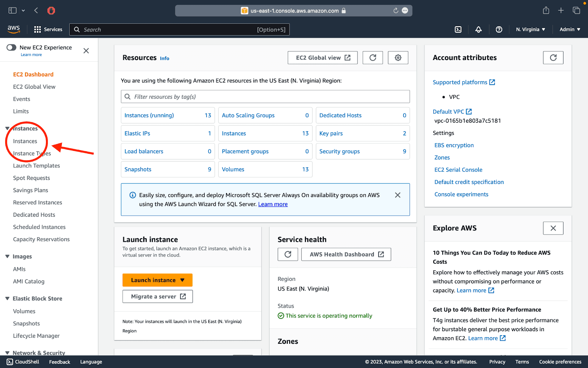Open the Services grid menu

[48, 29]
